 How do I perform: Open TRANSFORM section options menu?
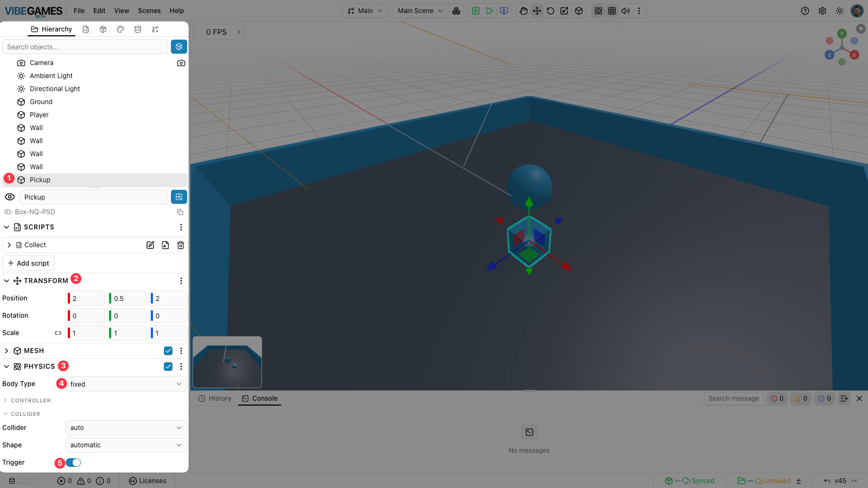[x=181, y=281]
